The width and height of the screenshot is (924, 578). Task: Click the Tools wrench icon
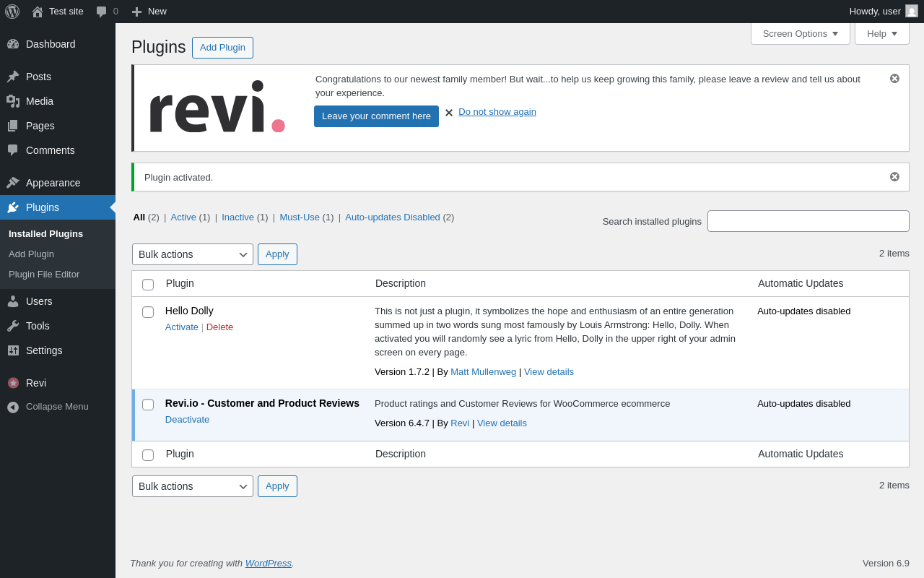(x=13, y=326)
